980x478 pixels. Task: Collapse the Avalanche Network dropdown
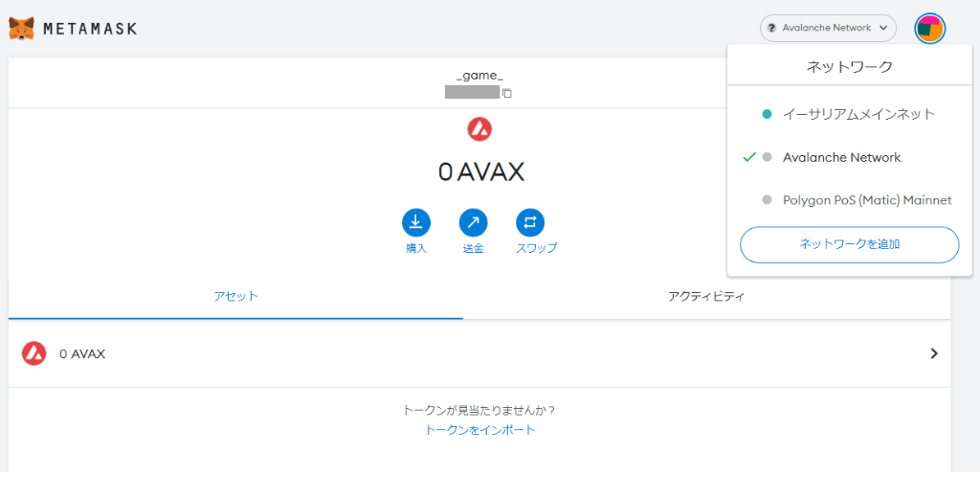(828, 28)
